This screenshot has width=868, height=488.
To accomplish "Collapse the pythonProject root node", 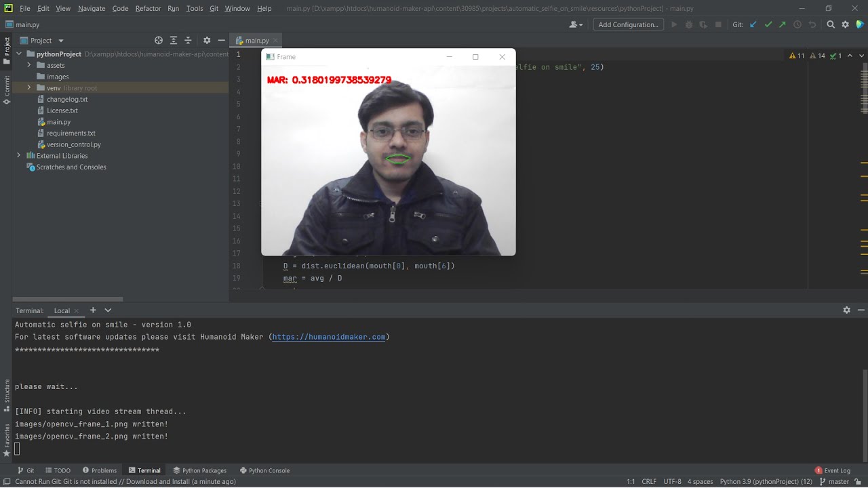I will (x=19, y=54).
